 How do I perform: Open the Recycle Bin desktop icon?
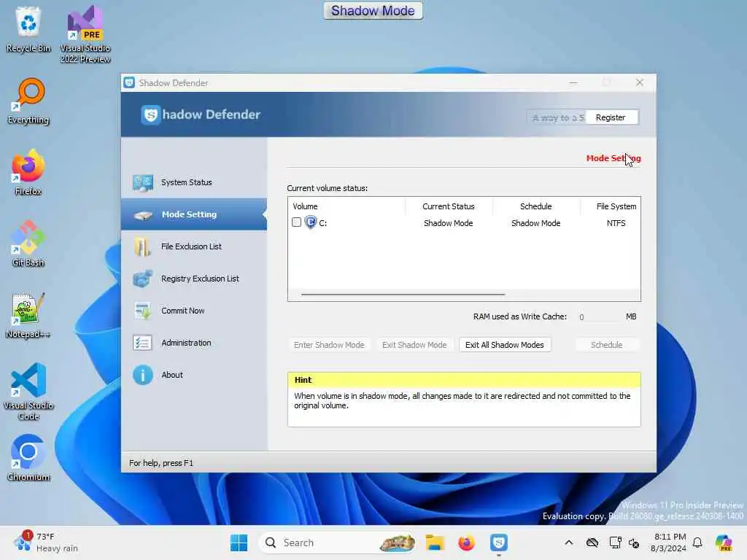pos(28,29)
